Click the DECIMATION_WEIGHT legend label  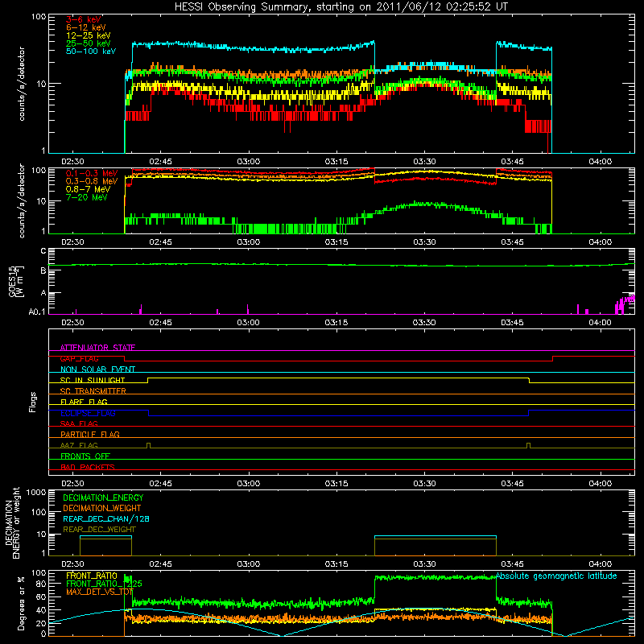coord(102,508)
